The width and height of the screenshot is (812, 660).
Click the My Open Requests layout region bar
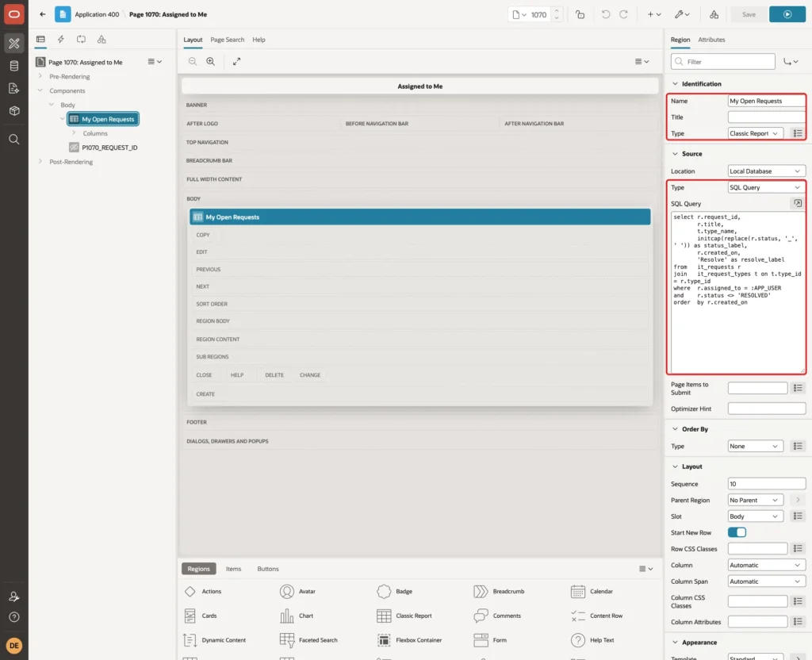tap(420, 217)
